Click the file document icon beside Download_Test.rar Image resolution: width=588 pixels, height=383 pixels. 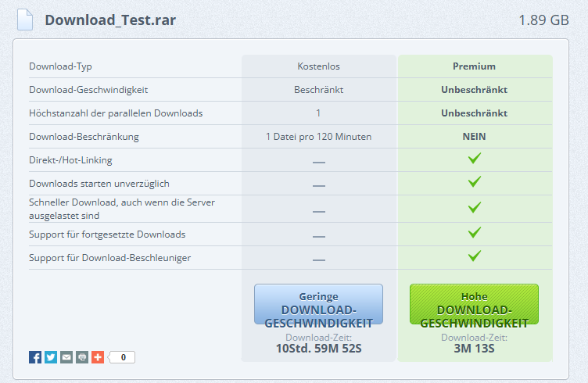click(x=25, y=20)
